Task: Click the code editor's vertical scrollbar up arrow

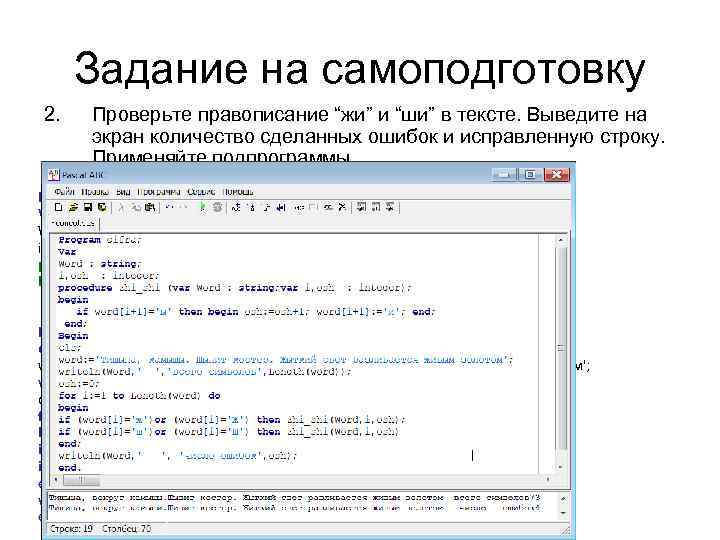Action: [561, 240]
